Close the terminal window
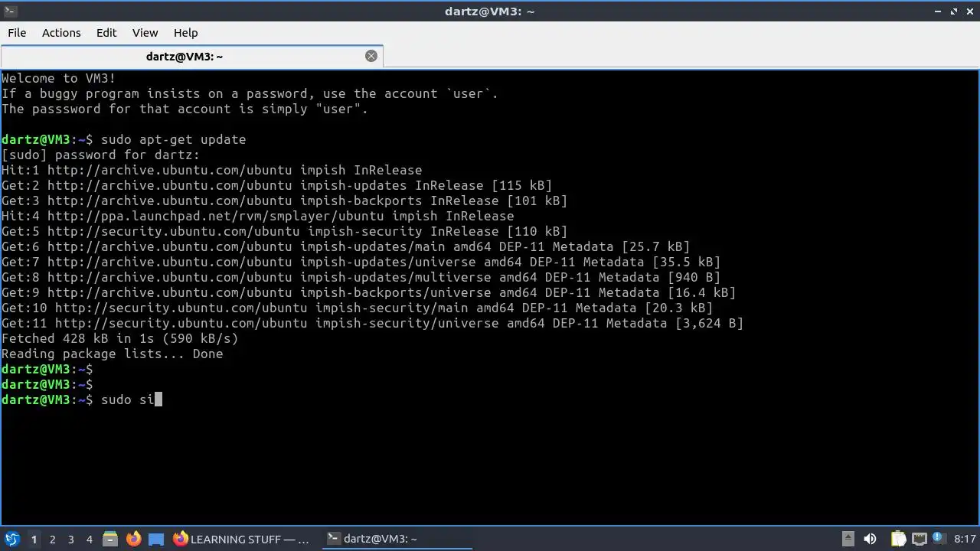Screen dimensions: 980x551 point(969,11)
